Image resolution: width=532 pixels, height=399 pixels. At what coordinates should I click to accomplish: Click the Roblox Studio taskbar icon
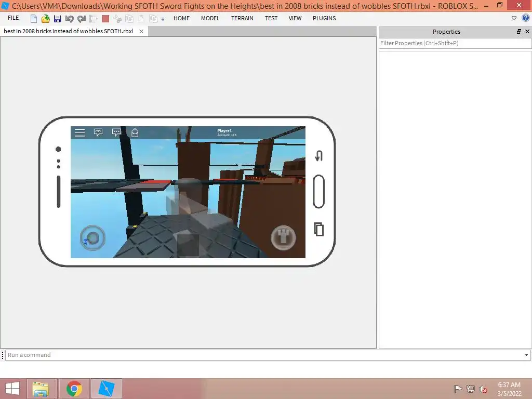[106, 389]
